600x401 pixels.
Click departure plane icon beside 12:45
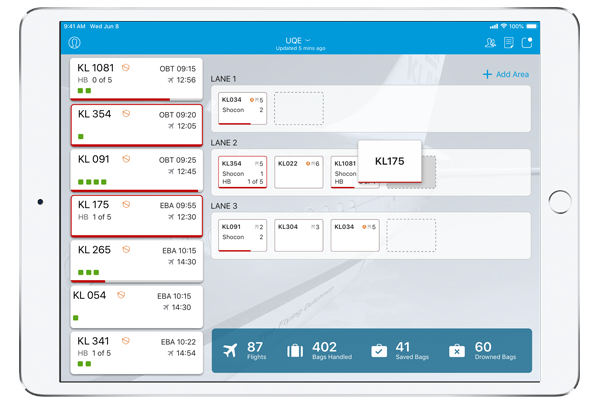[171, 171]
